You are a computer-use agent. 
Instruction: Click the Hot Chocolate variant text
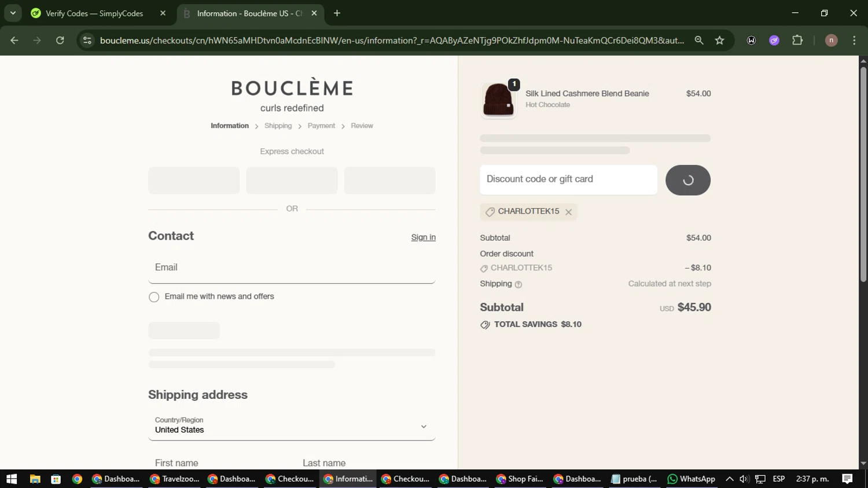pos(547,105)
